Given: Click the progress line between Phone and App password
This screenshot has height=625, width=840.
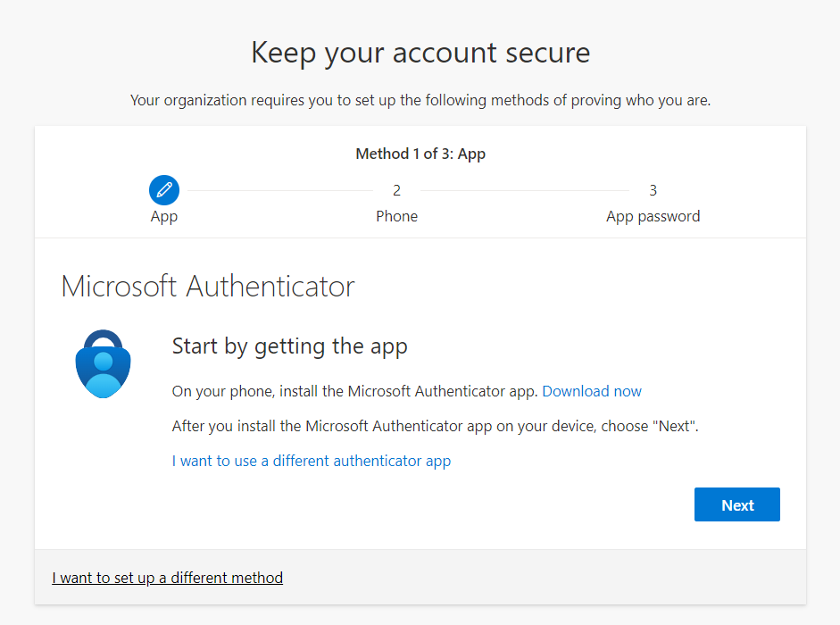Looking at the screenshot, I should [x=524, y=190].
